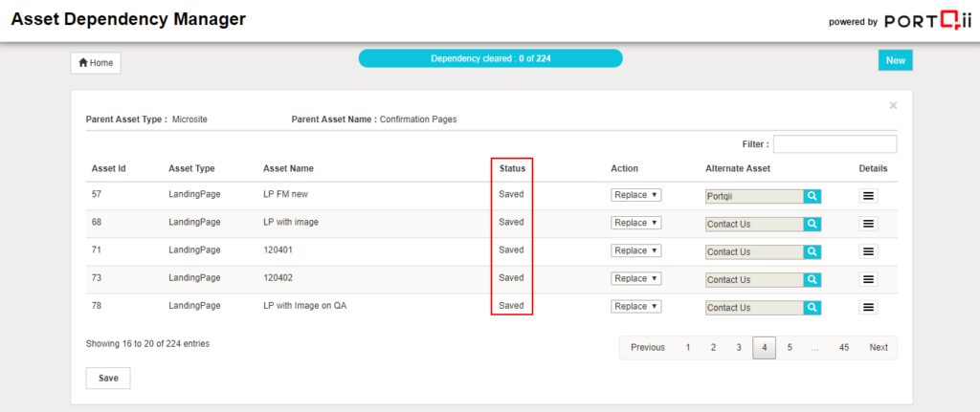Jump to page 3

click(x=739, y=348)
